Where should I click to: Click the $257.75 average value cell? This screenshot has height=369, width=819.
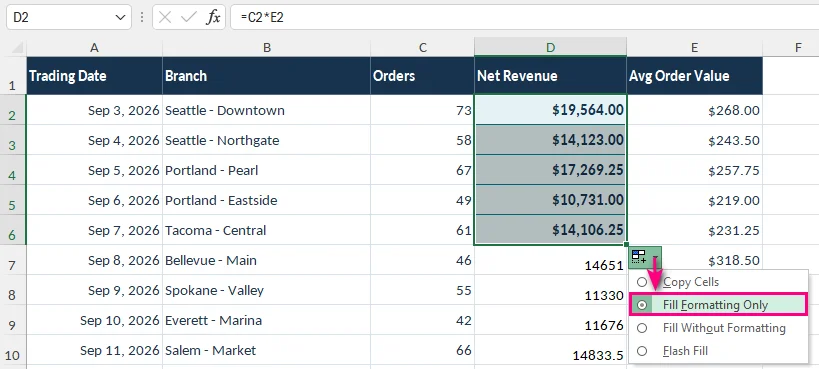[695, 170]
